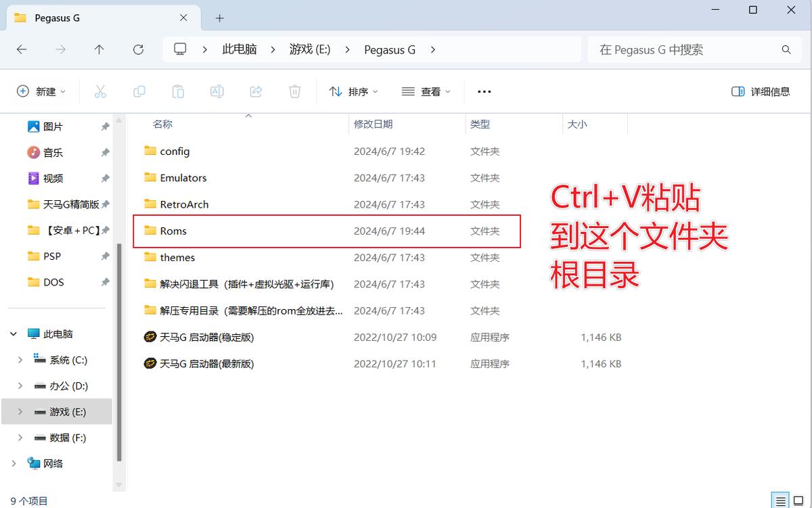Image resolution: width=812 pixels, height=508 pixels.
Task: Click the Copy icon in the toolbar
Action: [x=139, y=91]
